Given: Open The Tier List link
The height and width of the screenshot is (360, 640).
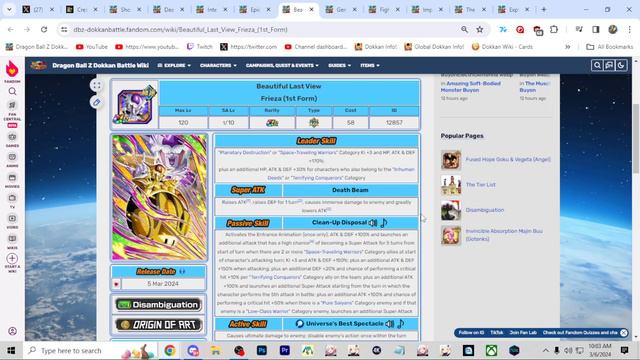Looking at the screenshot, I should click(480, 184).
